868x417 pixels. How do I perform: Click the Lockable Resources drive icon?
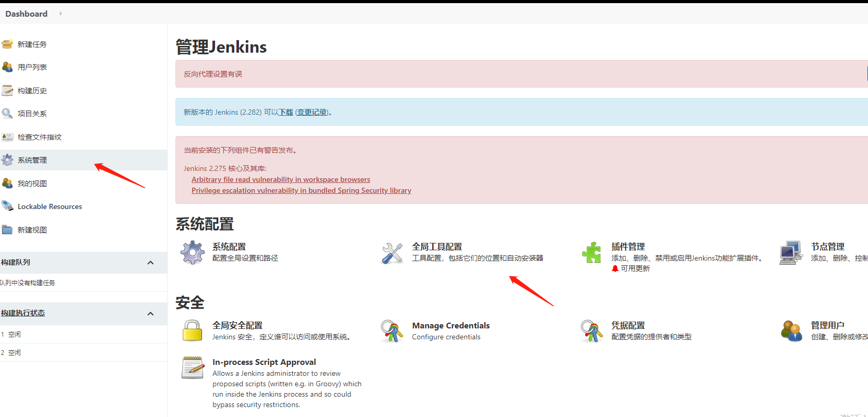(7, 206)
